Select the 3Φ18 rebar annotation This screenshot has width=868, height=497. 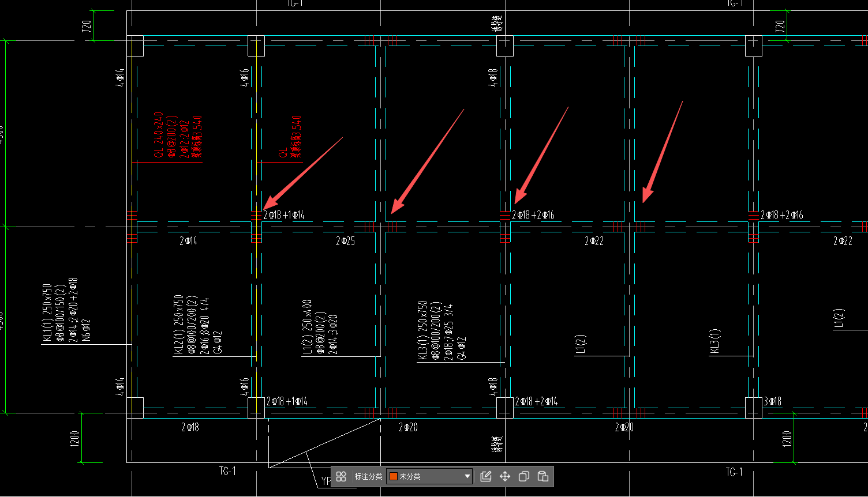[772, 401]
